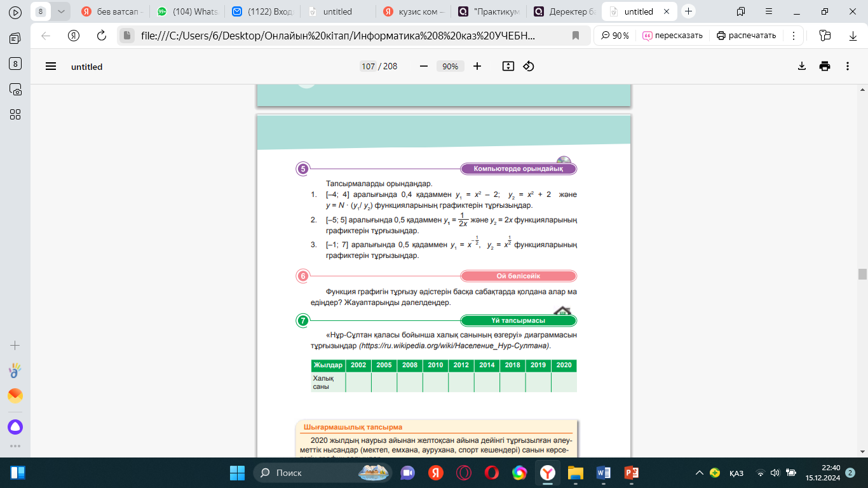Screen dimensions: 868x488
Task: Bookmark this page with the bookmark icon
Action: click(576, 36)
